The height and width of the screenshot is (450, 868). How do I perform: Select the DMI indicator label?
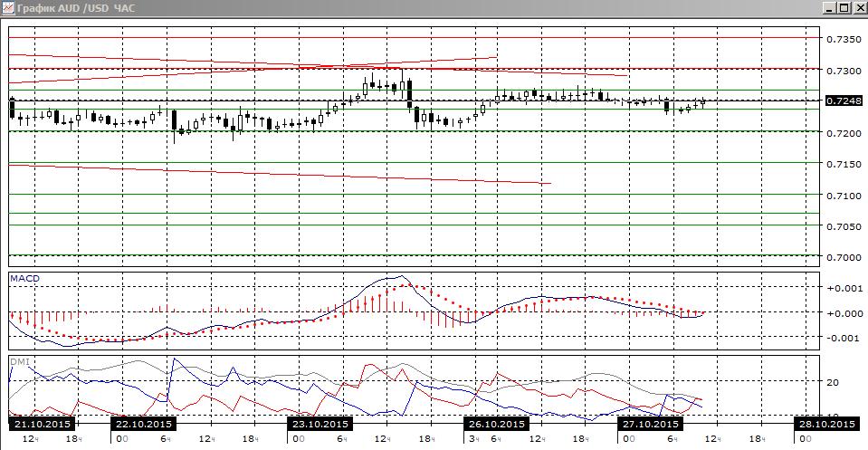19,361
